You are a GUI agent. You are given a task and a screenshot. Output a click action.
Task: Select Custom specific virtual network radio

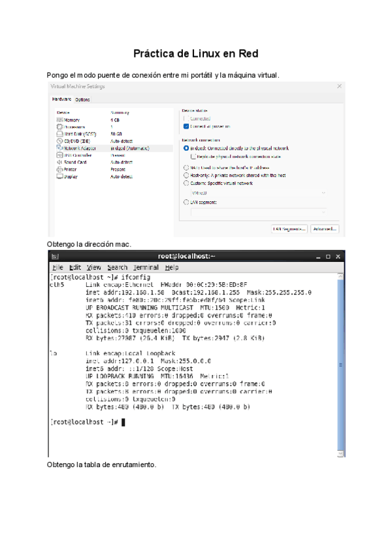[x=186, y=183]
